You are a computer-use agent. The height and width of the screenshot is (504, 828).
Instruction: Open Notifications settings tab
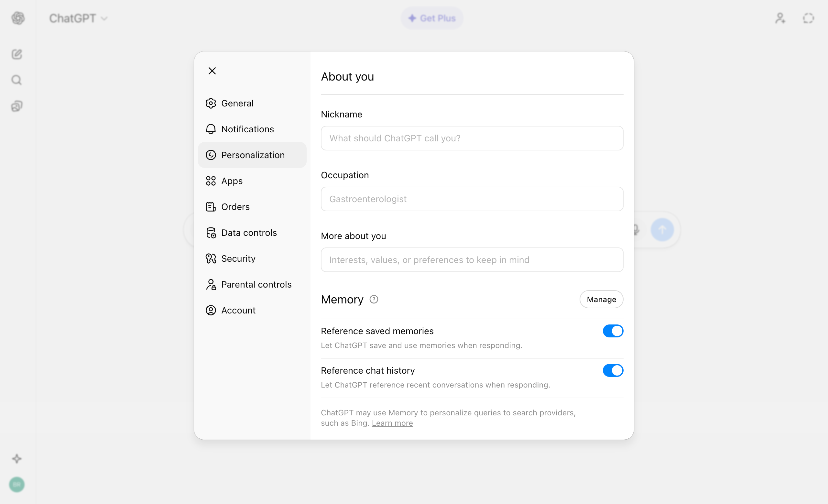252,129
